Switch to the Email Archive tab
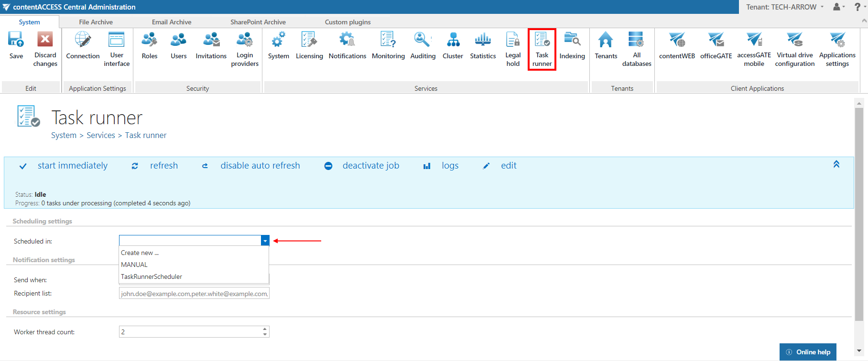 172,22
